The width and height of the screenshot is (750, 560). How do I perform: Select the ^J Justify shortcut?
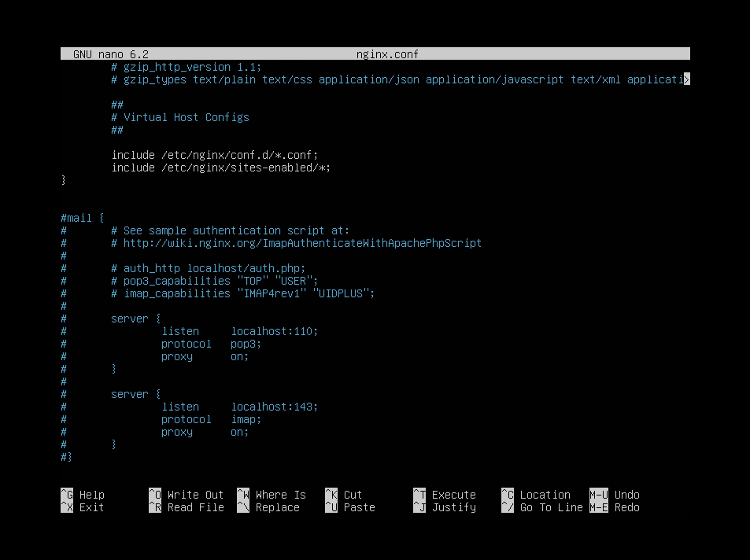tap(445, 507)
